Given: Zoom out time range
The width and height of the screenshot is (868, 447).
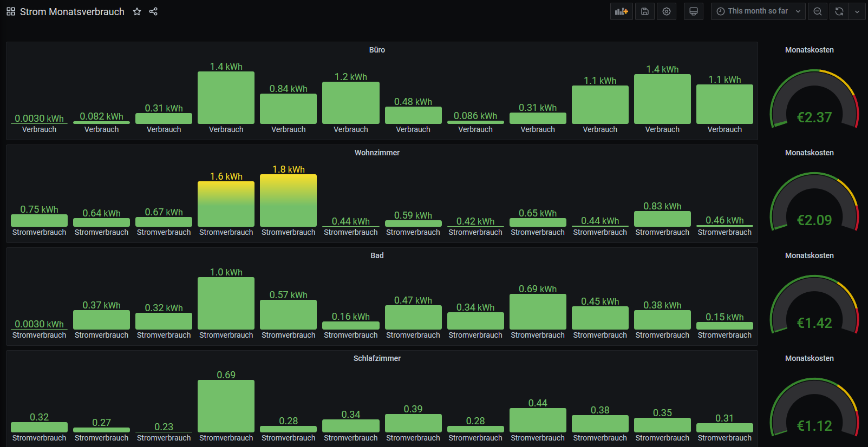Looking at the screenshot, I should [x=818, y=11].
